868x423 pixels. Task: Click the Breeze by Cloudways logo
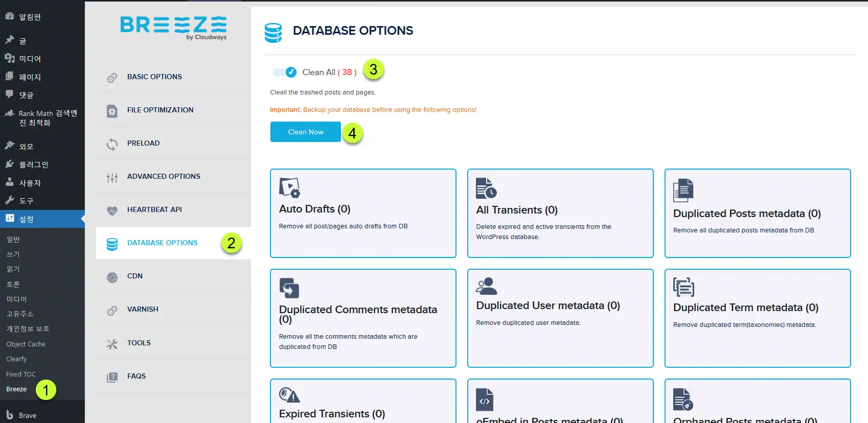(x=173, y=28)
